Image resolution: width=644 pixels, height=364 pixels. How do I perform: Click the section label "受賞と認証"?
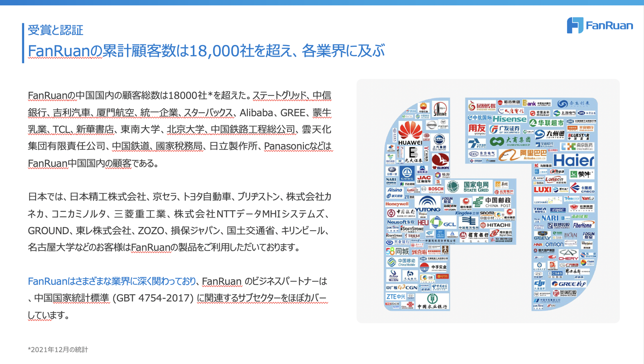pos(56,30)
